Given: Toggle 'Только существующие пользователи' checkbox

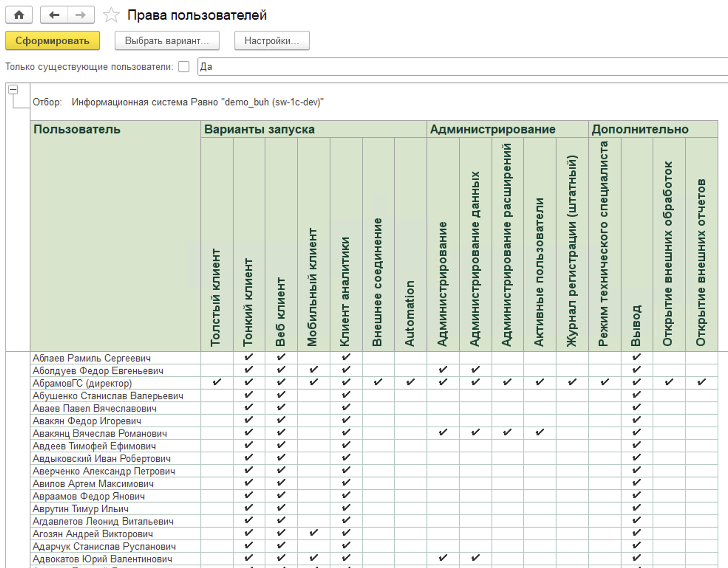Looking at the screenshot, I should tap(184, 67).
